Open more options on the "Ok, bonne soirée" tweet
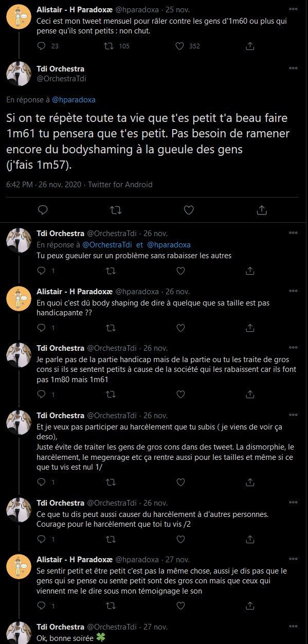Image resolution: width=308 pixels, height=644 pixels. coord(293,627)
